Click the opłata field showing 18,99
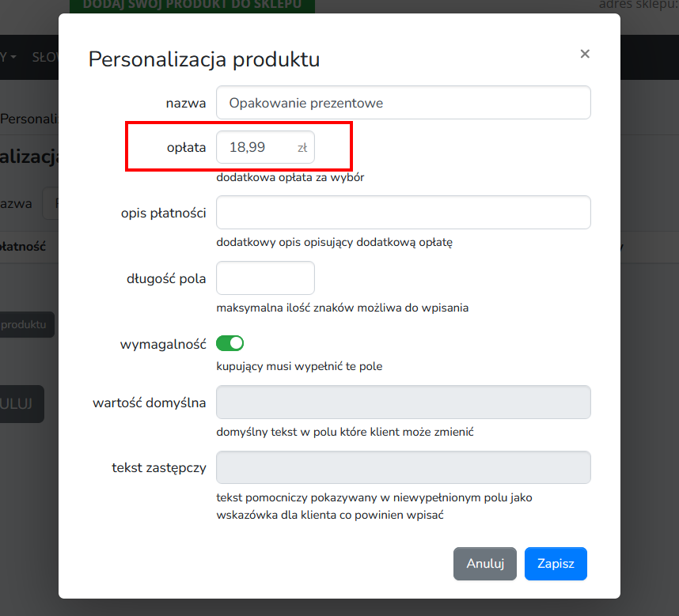 [265, 148]
